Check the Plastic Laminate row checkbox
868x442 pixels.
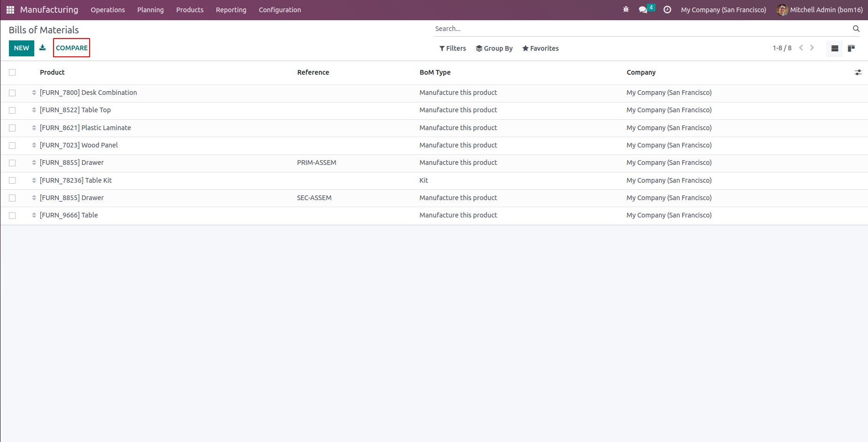point(12,128)
